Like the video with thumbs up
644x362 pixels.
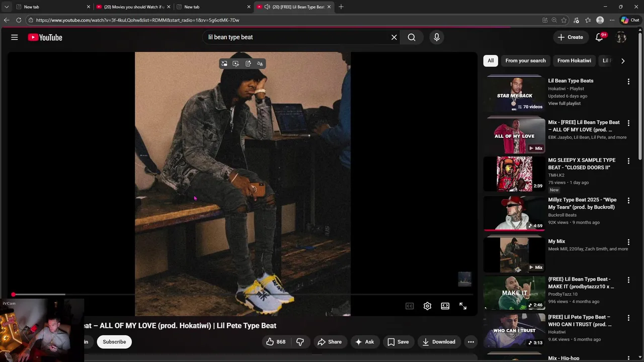click(276, 342)
